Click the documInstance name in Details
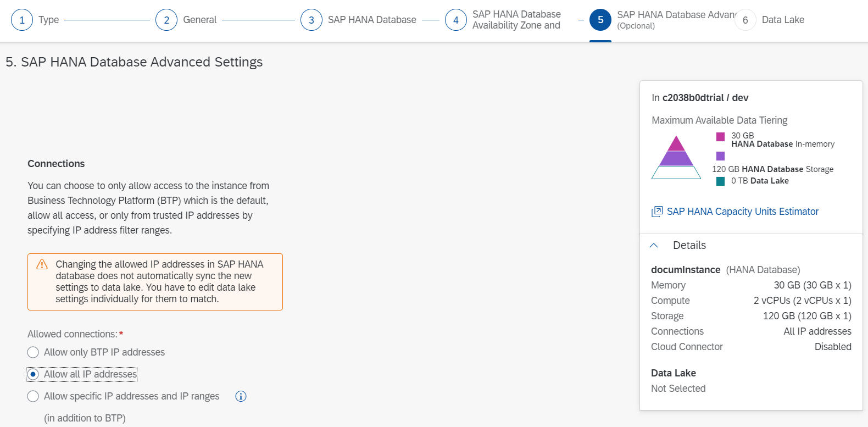 [x=686, y=270]
